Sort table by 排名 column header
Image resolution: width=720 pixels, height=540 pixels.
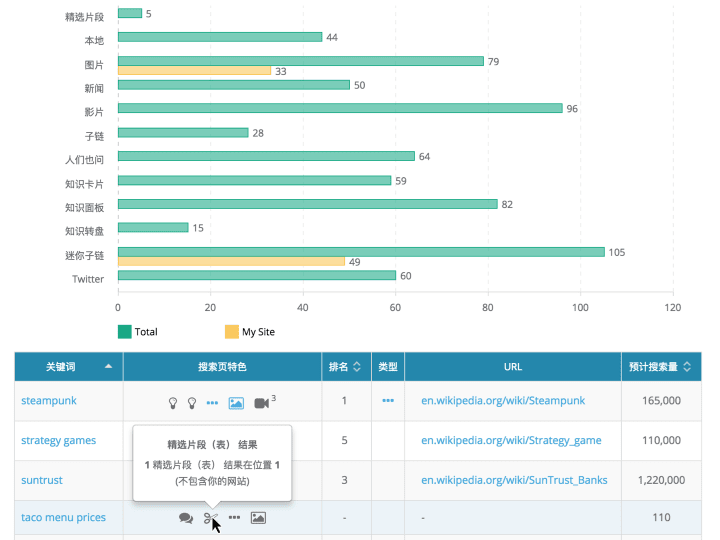click(346, 367)
